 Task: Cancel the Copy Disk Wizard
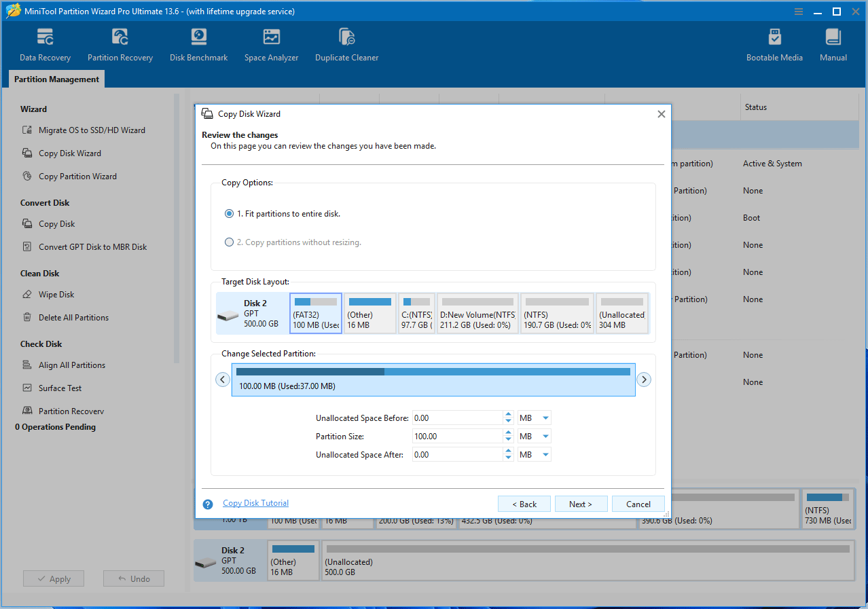coord(638,504)
